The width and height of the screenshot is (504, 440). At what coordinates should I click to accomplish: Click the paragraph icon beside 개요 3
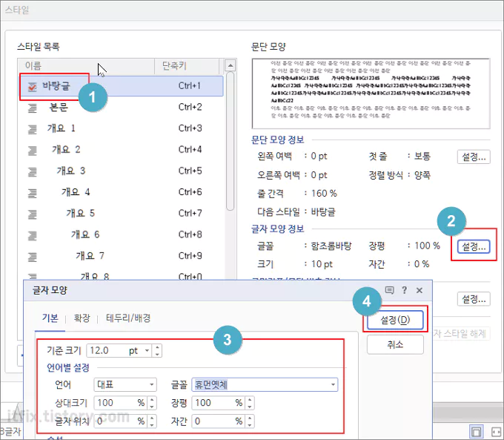coord(33,171)
